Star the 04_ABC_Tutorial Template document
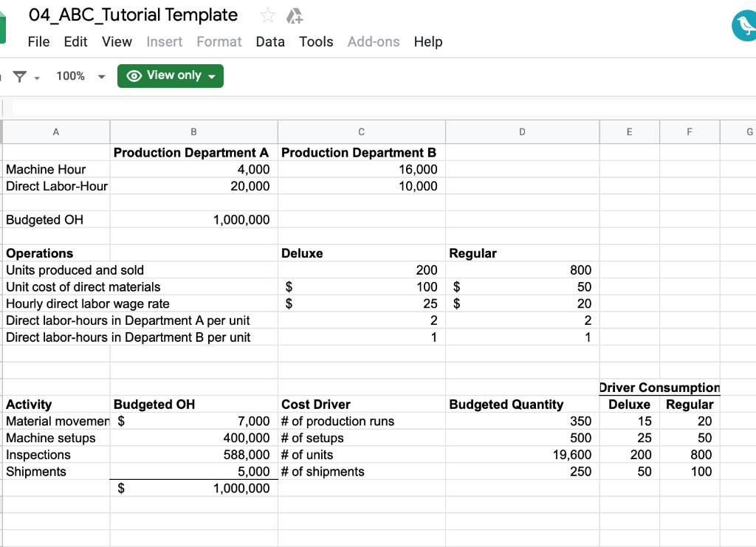Viewport: 756px width, 547px height. coord(267,16)
